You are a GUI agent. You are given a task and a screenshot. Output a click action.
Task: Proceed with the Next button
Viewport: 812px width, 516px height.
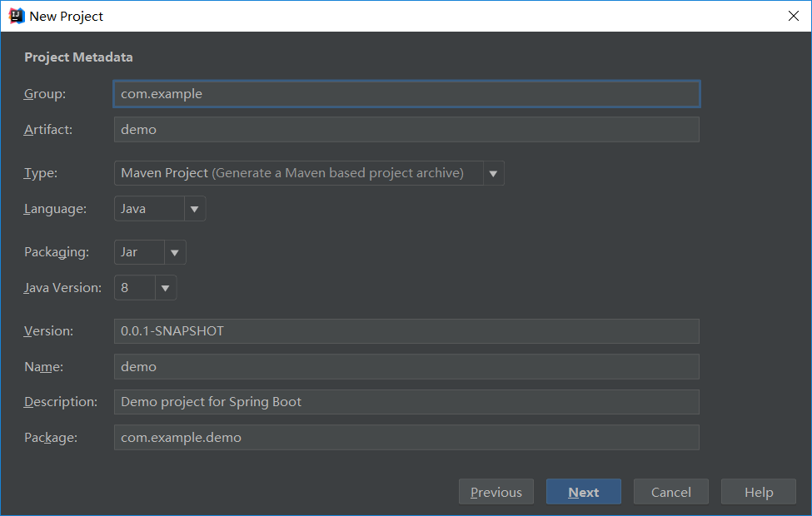(584, 492)
